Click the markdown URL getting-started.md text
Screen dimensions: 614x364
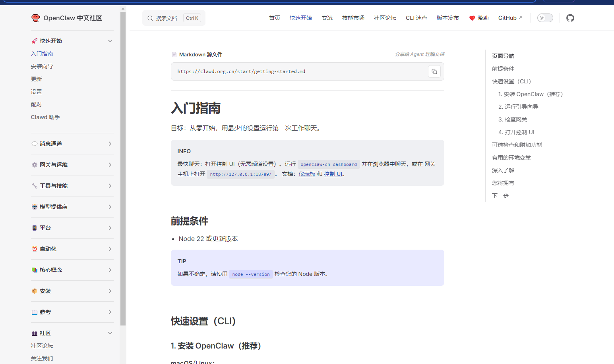click(x=241, y=71)
